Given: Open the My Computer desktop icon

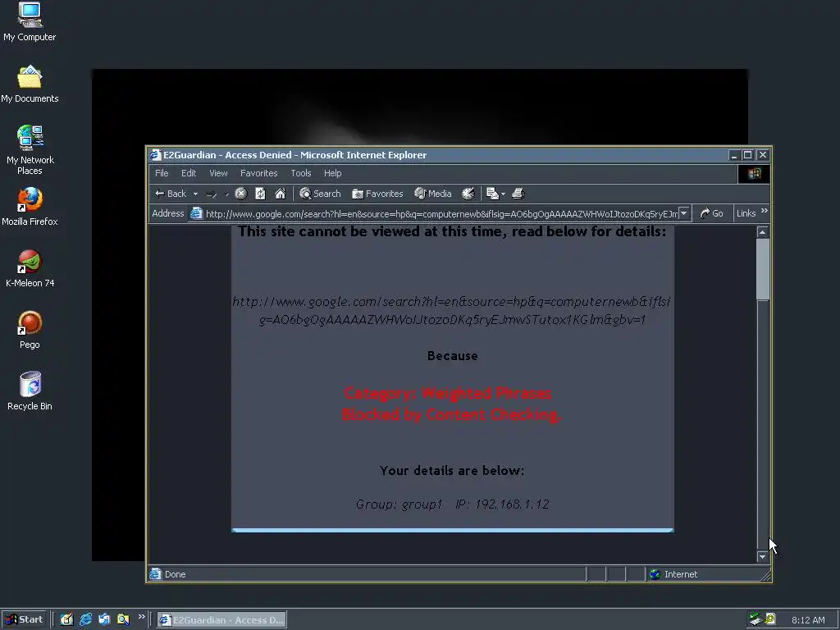Looking at the screenshot, I should [x=30, y=21].
